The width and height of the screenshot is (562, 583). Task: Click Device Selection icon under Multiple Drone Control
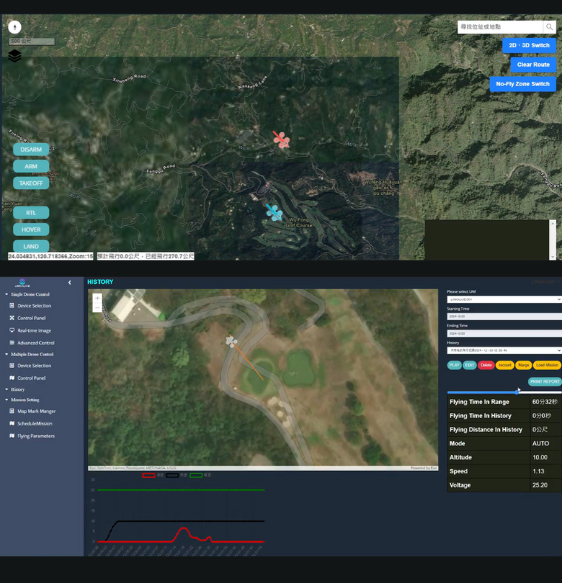point(12,365)
